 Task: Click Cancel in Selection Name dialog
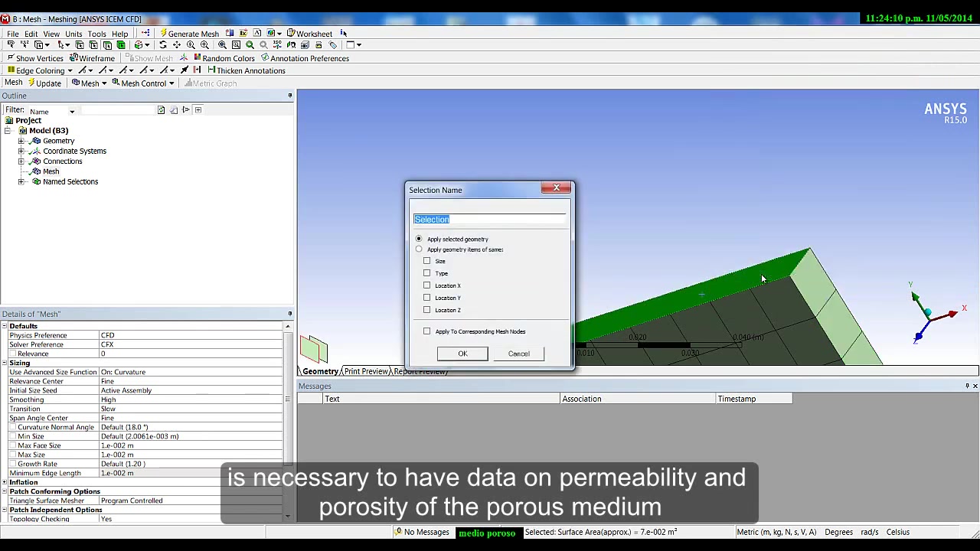518,354
